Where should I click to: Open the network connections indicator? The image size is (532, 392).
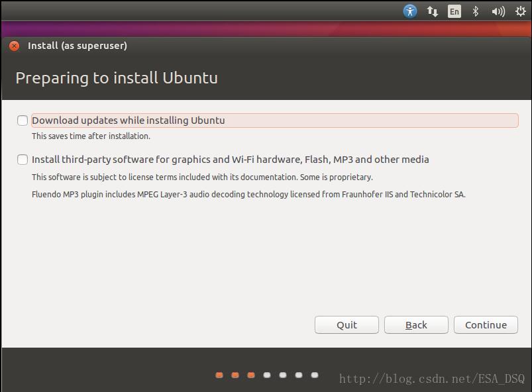tap(432, 11)
